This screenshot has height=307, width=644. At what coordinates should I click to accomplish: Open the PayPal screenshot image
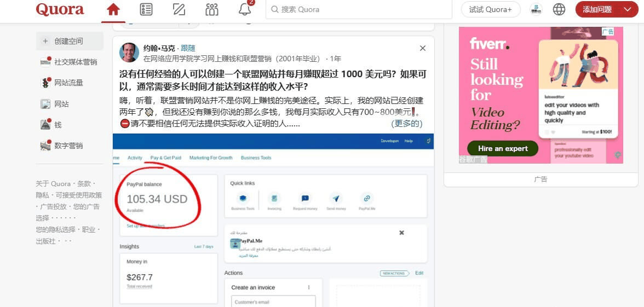tap(274, 220)
